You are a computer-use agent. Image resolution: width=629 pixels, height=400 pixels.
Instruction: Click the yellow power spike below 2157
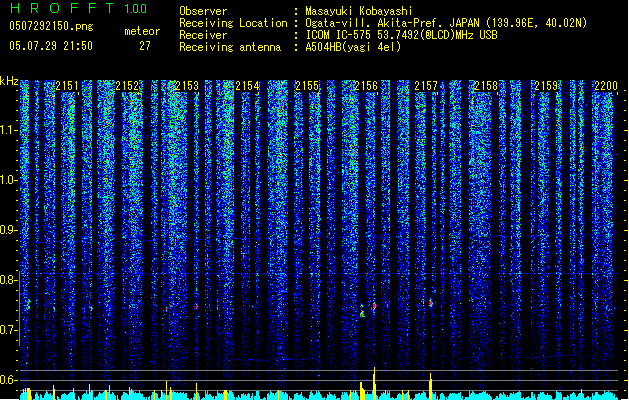click(x=431, y=386)
